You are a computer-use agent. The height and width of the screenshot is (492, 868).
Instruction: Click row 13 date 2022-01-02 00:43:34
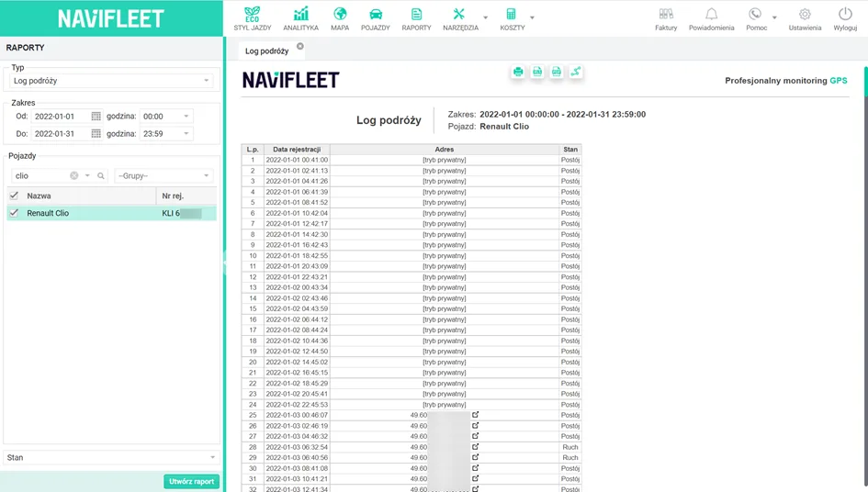pyautogui.click(x=297, y=287)
